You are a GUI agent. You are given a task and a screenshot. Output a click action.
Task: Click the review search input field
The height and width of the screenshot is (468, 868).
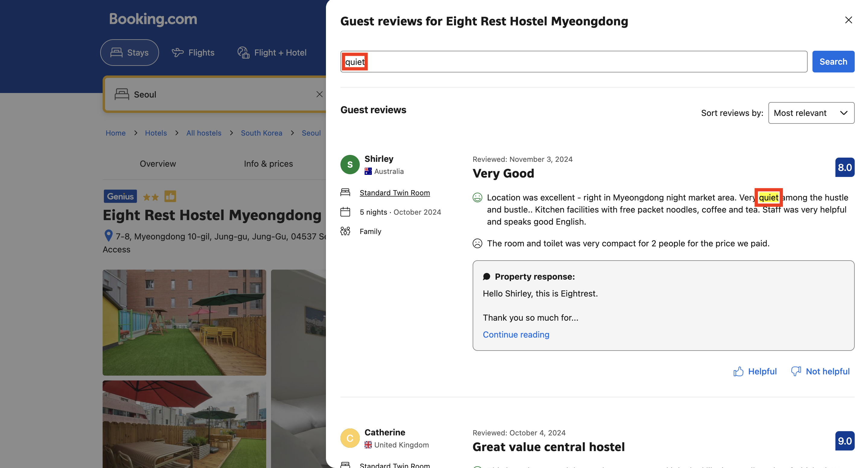(x=573, y=62)
